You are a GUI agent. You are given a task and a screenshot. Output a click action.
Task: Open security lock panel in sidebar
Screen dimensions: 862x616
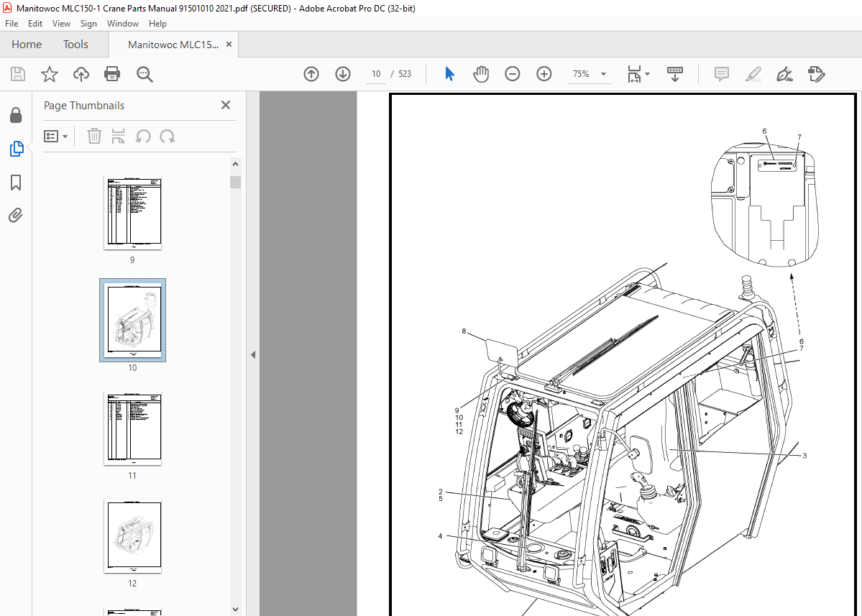coord(16,115)
